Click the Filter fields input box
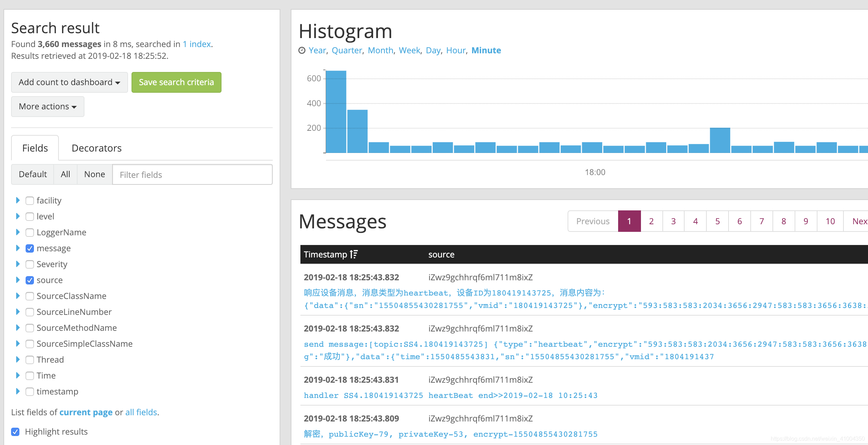Viewport: 868px width, 445px height. click(x=192, y=175)
